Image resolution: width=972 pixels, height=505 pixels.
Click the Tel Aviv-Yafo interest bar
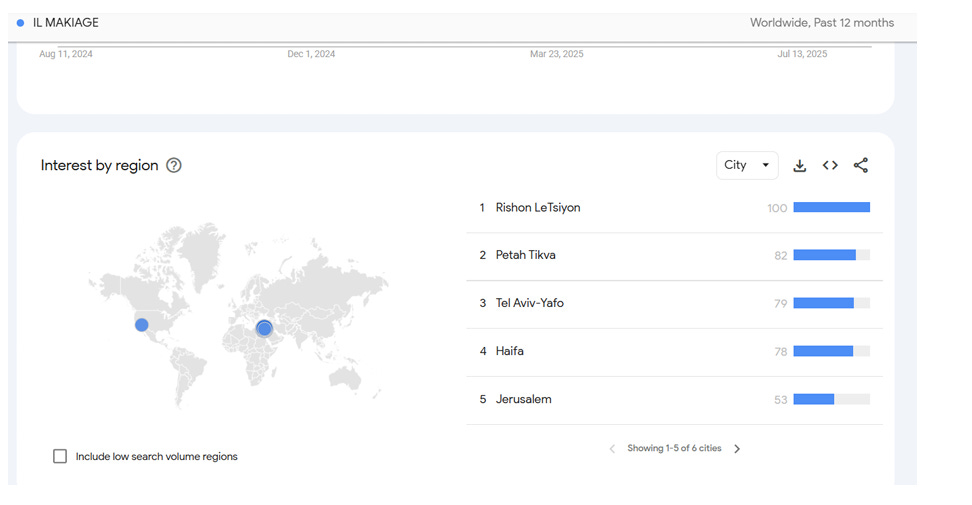831,303
